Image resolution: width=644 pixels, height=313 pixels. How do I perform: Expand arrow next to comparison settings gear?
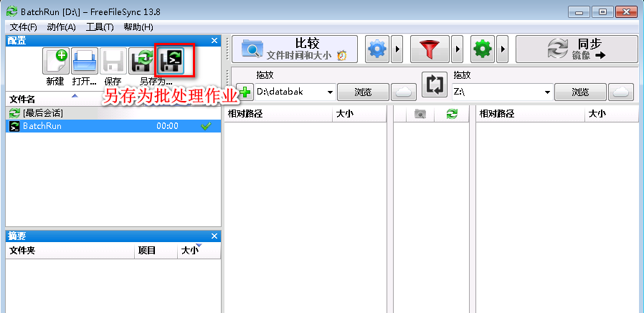(x=396, y=49)
